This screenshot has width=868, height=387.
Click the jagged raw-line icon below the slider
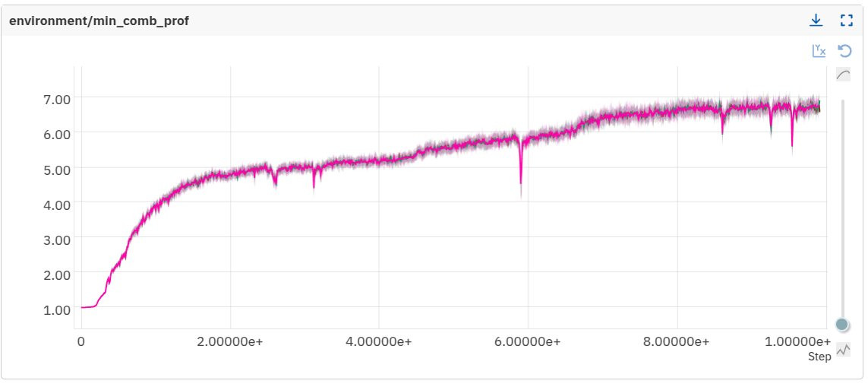[843, 350]
